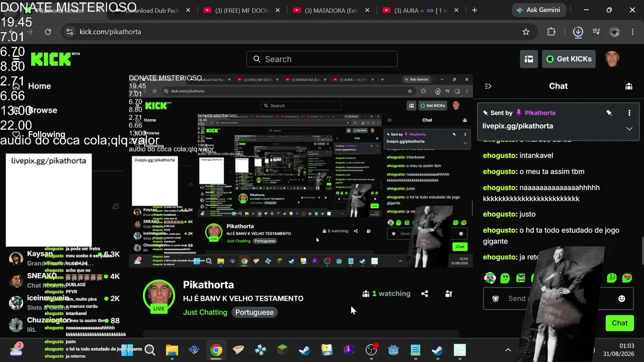
Task: Open Kick user avatar menu
Action: 612,59
